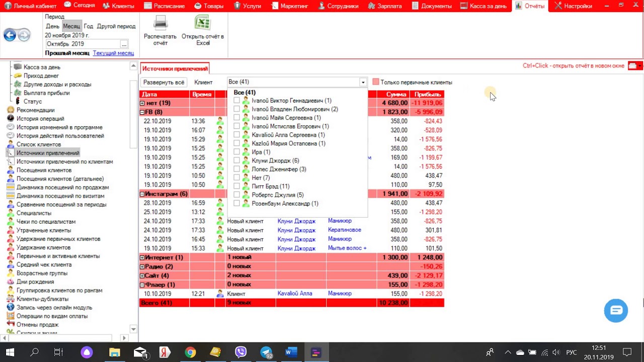The height and width of the screenshot is (362, 644).
Task: Open the Настройки top tab
Action: coord(573,6)
